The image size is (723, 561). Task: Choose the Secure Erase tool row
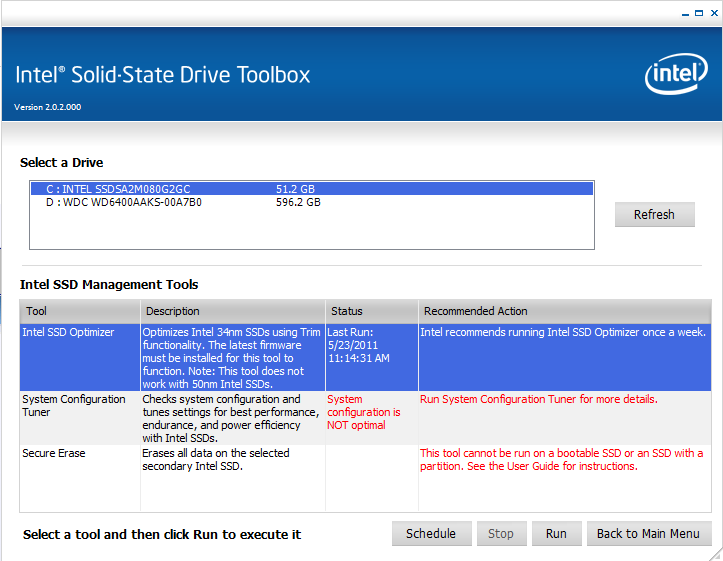click(54, 453)
